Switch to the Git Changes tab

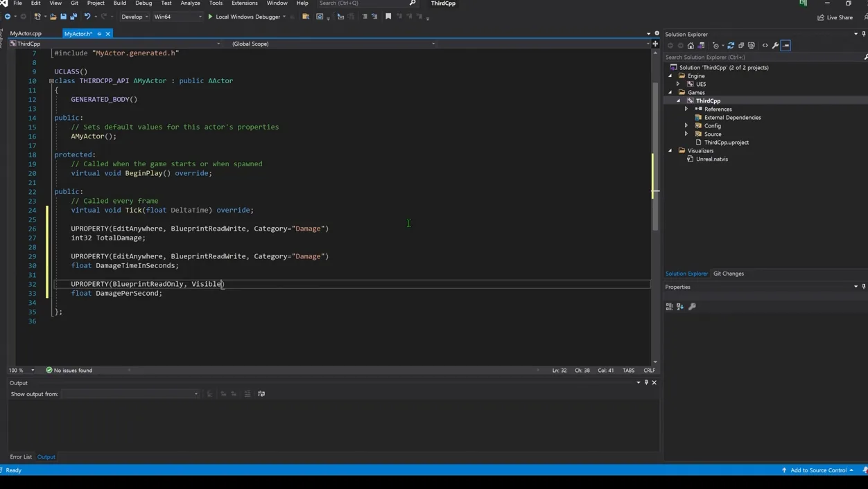729,274
